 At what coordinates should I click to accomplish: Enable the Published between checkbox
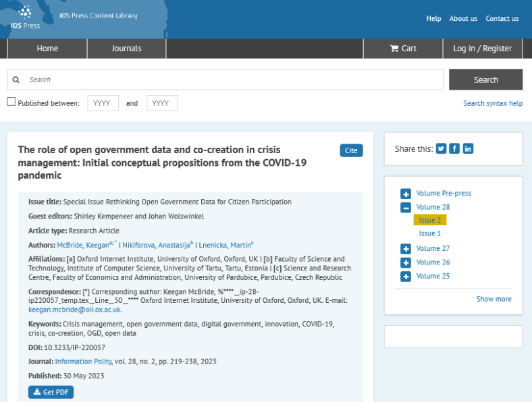[x=11, y=102]
